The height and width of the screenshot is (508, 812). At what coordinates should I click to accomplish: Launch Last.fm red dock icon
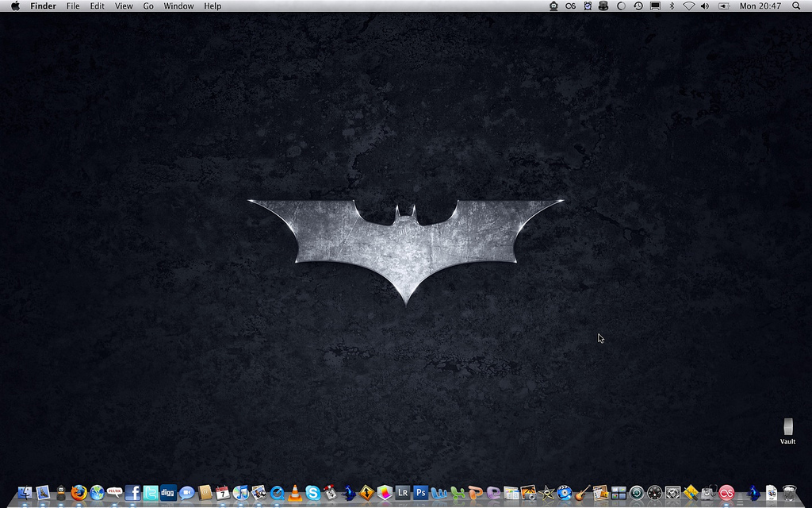pyautogui.click(x=726, y=492)
